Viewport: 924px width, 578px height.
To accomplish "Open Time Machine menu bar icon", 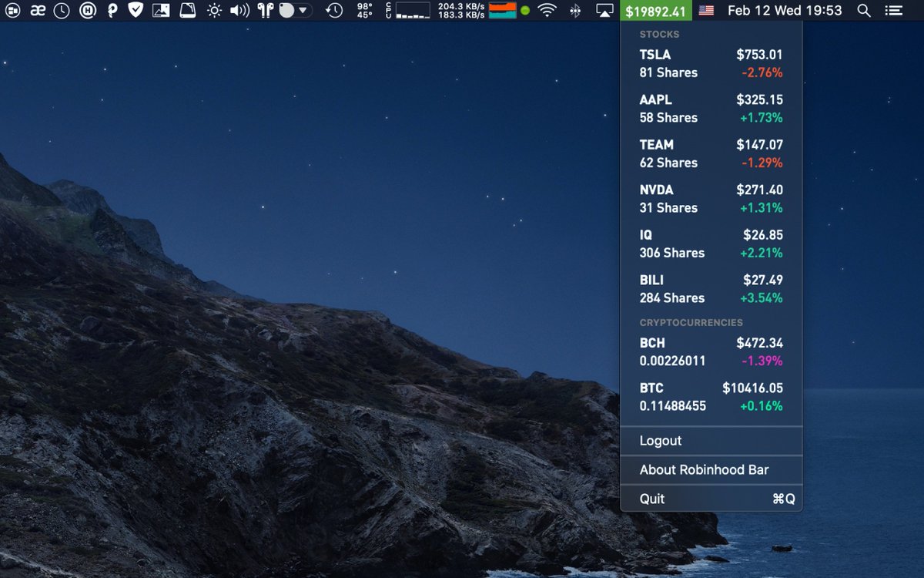I will (334, 11).
